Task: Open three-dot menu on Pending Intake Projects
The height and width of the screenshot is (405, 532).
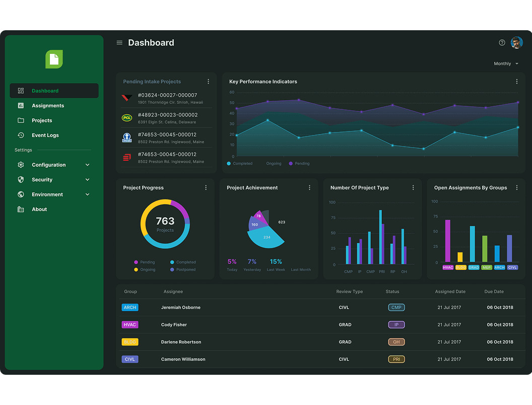Action: click(208, 82)
